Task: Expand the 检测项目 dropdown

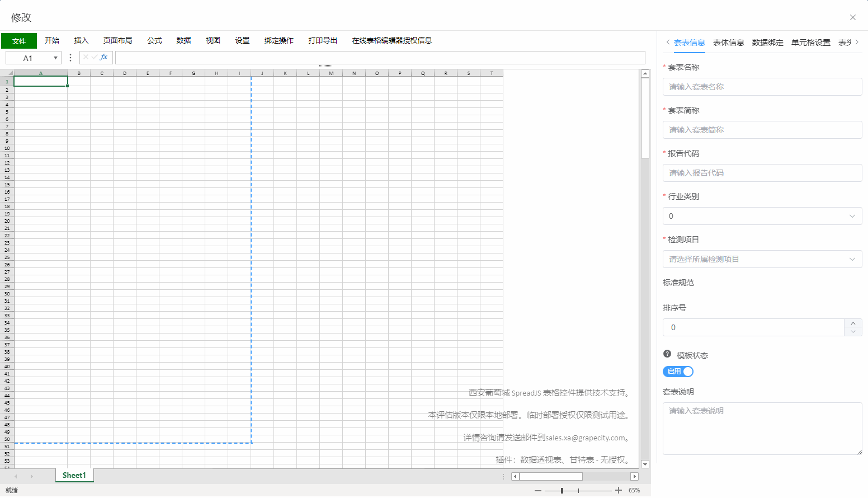Action: pyautogui.click(x=762, y=259)
